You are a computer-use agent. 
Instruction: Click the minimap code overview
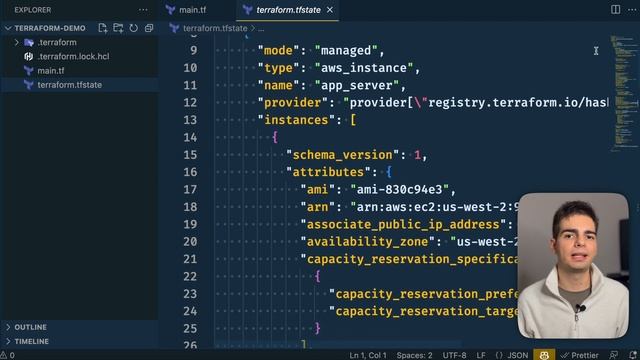[x=624, y=93]
